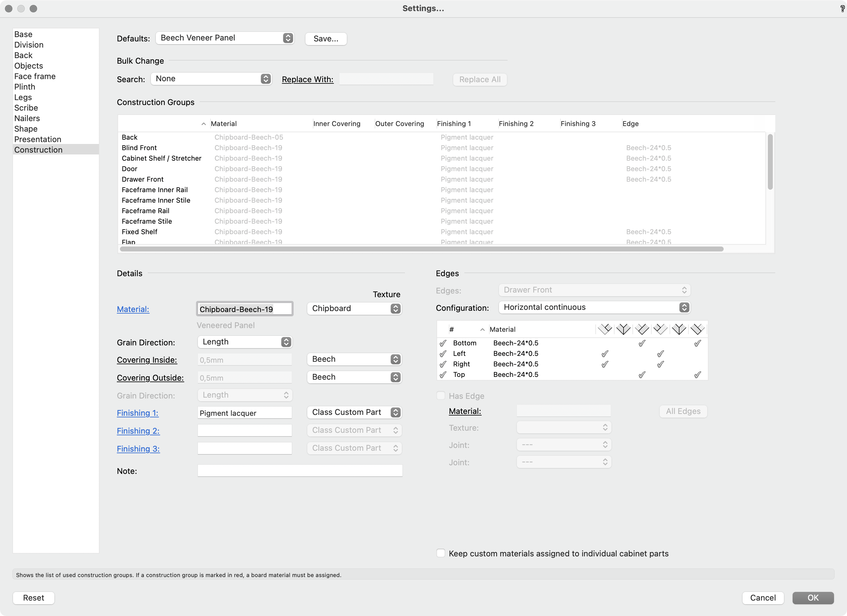Click the Material field containing Chipboard-Beech-19

[x=245, y=309]
